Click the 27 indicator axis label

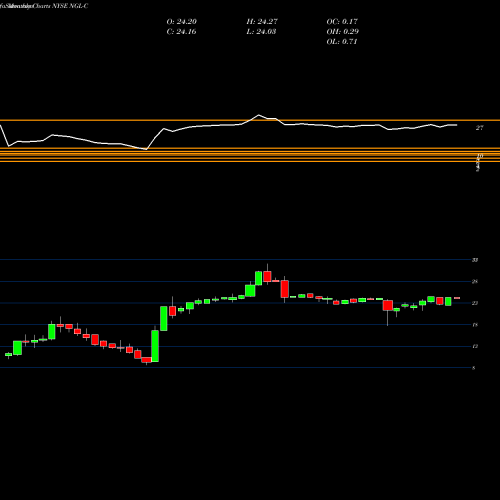coord(479,128)
